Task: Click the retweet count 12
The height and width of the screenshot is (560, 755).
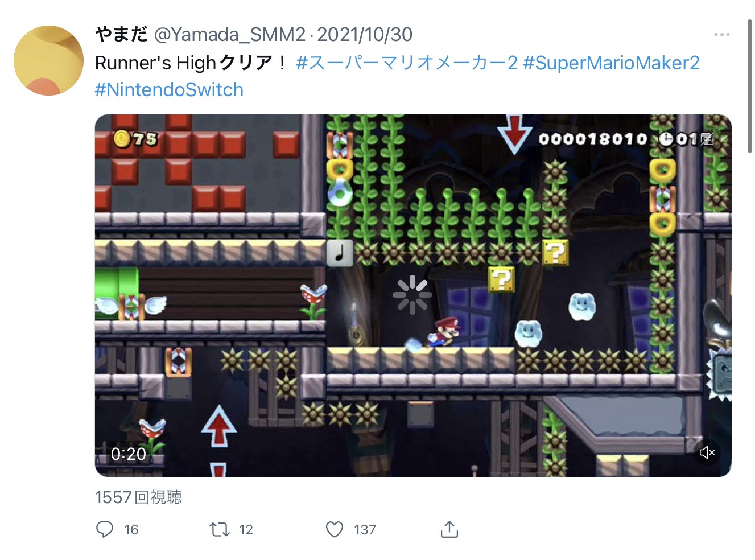Action: pos(246,530)
